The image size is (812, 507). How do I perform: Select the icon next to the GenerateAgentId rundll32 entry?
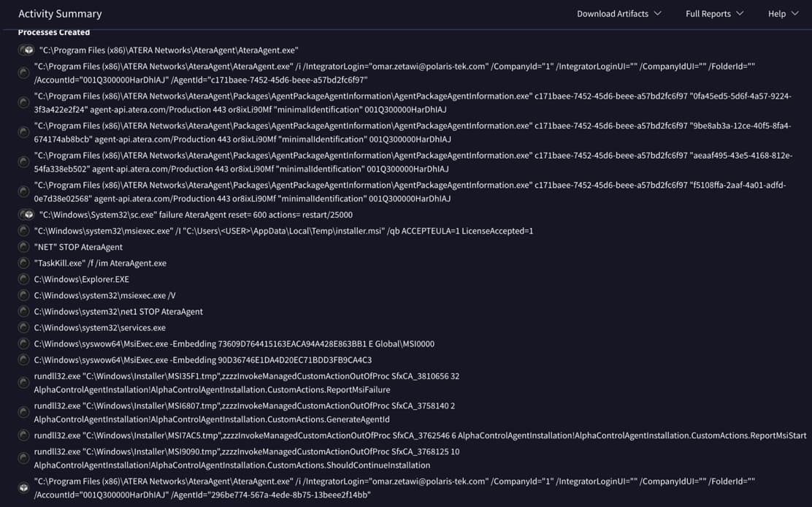24,413
